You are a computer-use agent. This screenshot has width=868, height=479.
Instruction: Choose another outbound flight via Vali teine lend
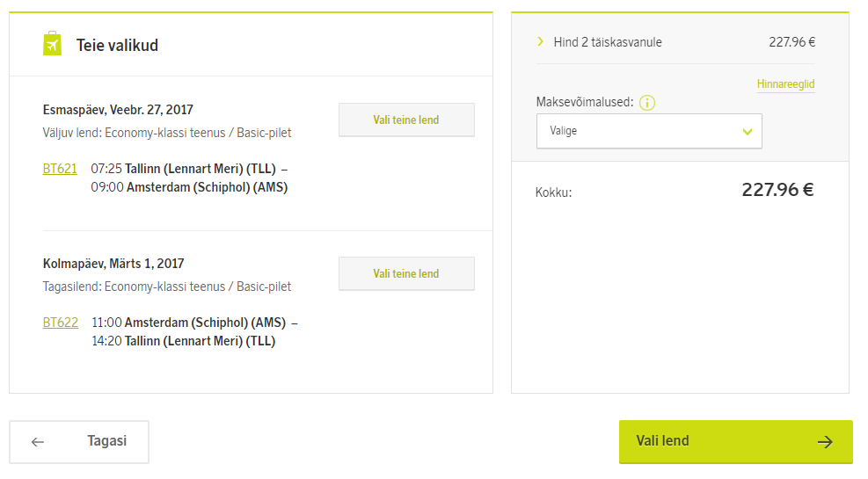(x=406, y=120)
